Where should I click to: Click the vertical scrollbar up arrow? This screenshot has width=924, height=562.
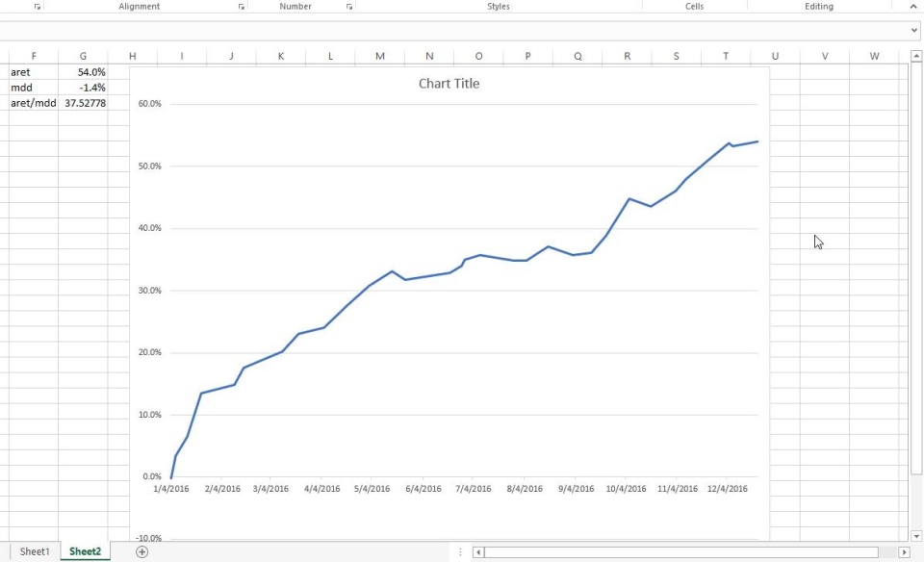915,56
